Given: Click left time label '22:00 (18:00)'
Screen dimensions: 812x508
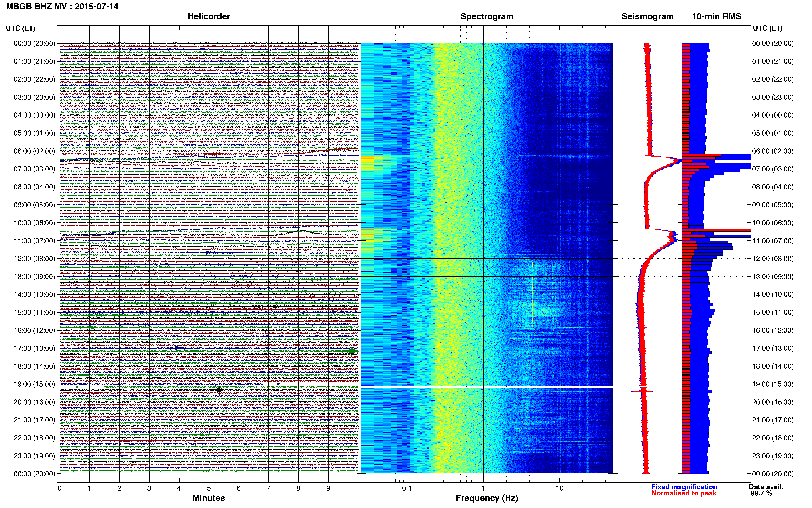Looking at the screenshot, I should click(34, 438).
